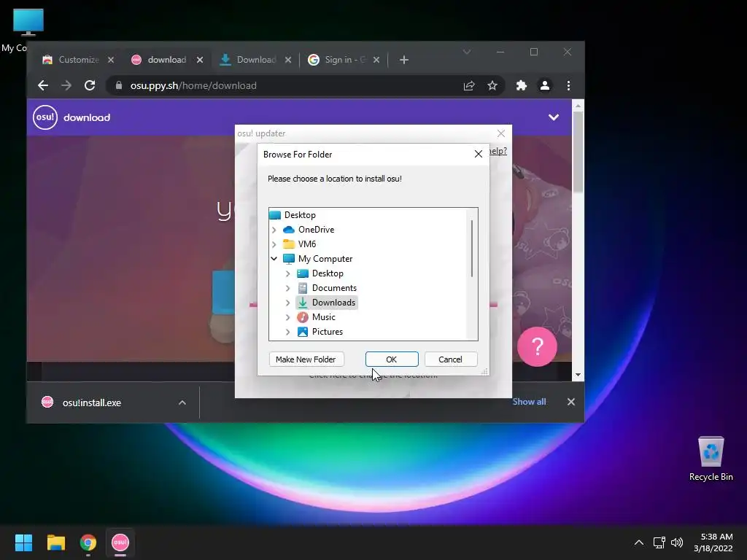Select the VM6 folder icon
The image size is (747, 560).
289,244
